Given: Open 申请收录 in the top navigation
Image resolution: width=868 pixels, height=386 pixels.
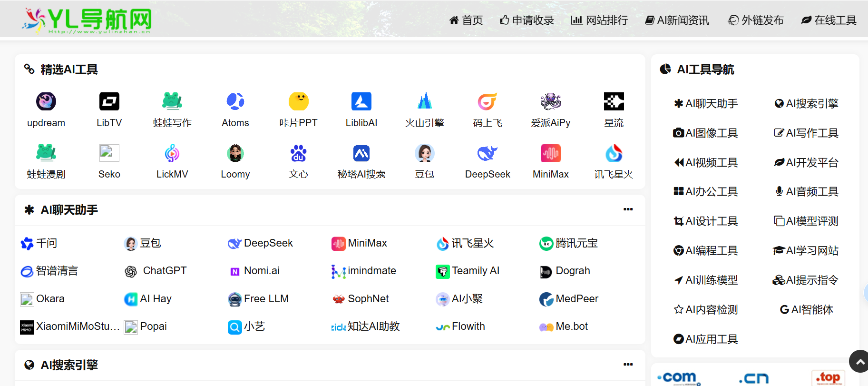Looking at the screenshot, I should (x=527, y=20).
